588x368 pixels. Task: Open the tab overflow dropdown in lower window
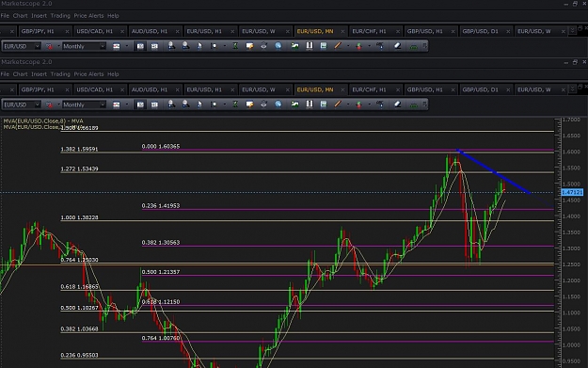point(572,89)
